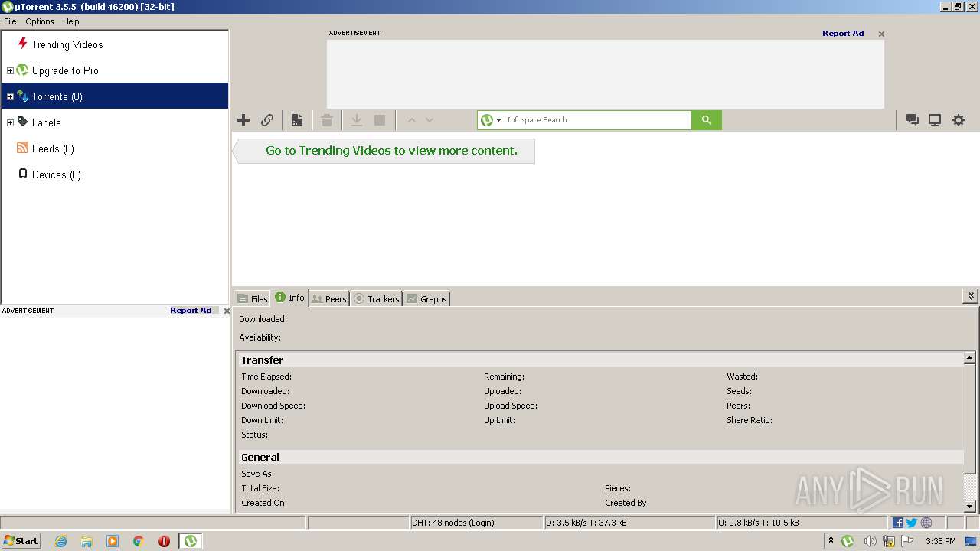
Task: Click the uTorrent taskbar button
Action: pyautogui.click(x=191, y=541)
